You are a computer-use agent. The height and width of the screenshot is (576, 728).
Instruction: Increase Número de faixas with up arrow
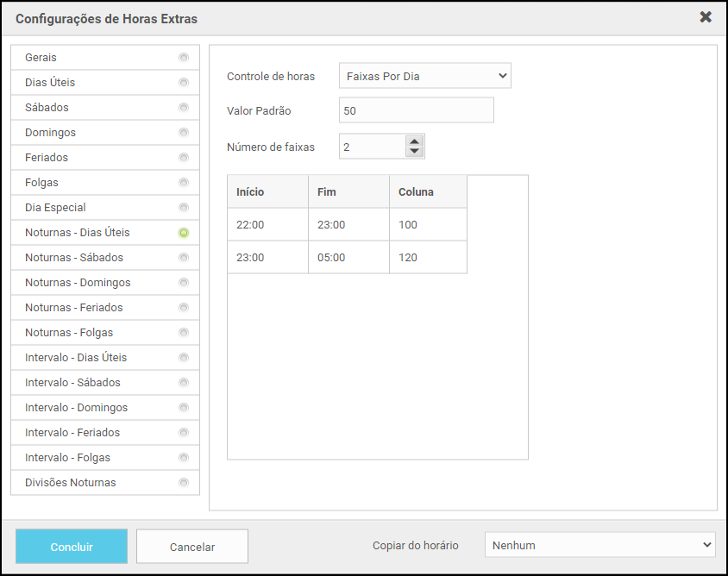(415, 141)
